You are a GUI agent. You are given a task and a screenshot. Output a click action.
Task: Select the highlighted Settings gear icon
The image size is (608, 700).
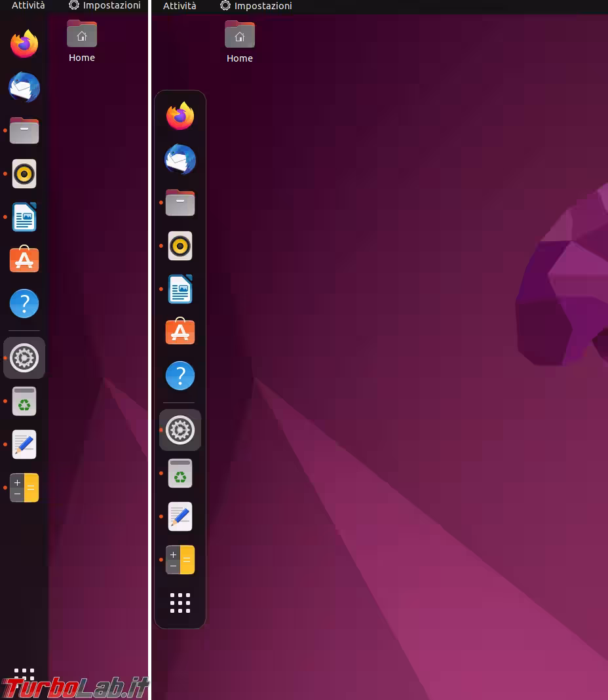click(180, 430)
